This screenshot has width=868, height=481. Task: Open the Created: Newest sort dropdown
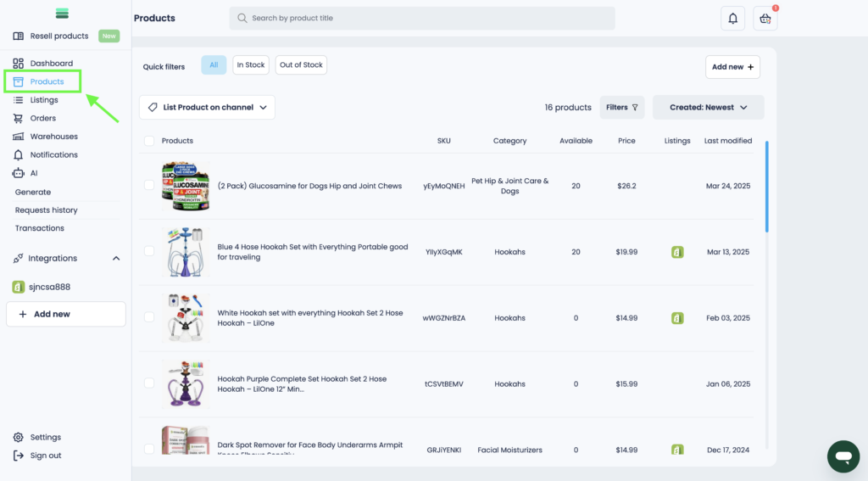[708, 108]
